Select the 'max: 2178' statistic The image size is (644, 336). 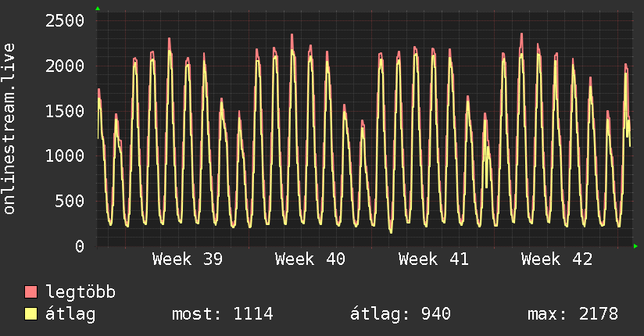(573, 314)
